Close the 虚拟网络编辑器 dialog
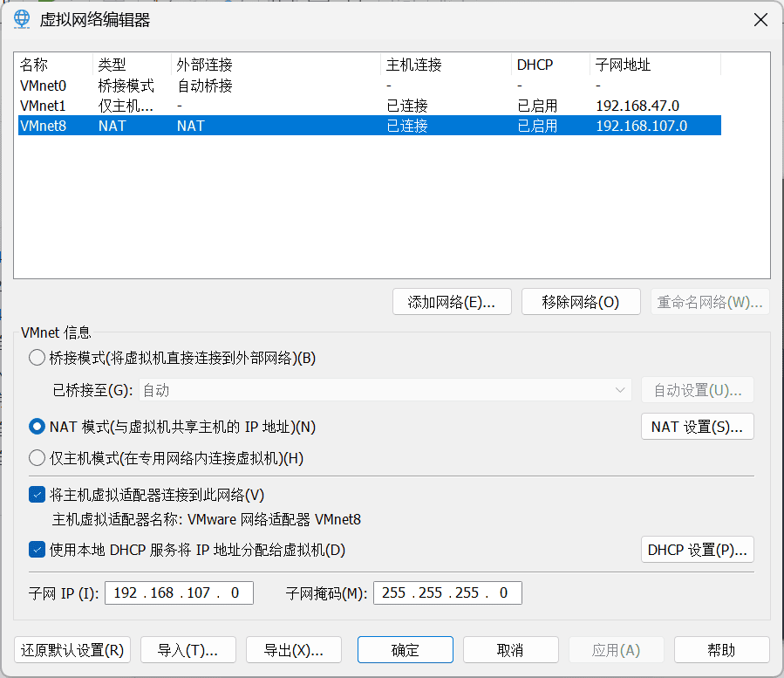Viewport: 784px width, 678px height. click(760, 20)
